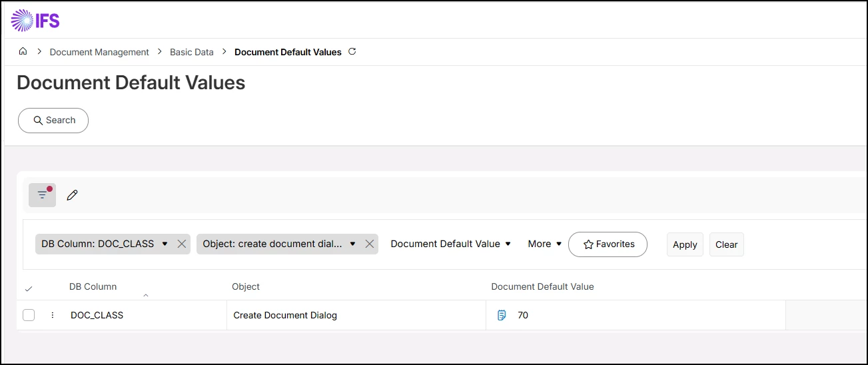
Task: Remove the DB Column filter chip
Action: 181,244
